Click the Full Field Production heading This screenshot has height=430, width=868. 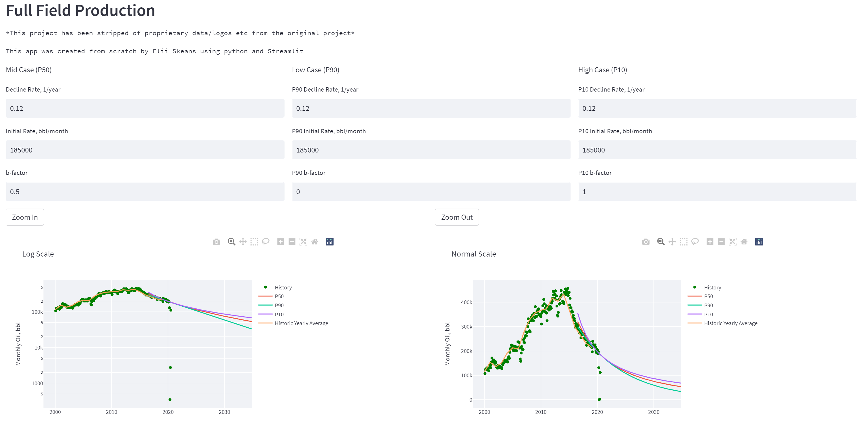coord(80,10)
